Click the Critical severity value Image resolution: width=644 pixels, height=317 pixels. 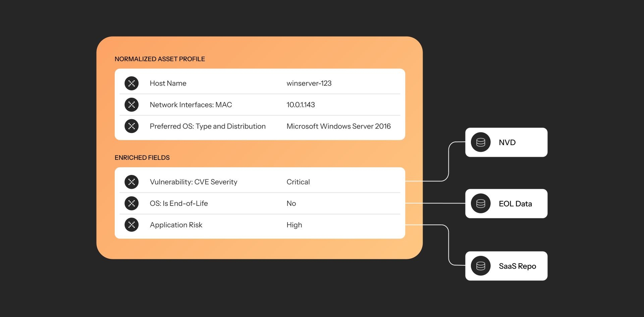tap(298, 182)
